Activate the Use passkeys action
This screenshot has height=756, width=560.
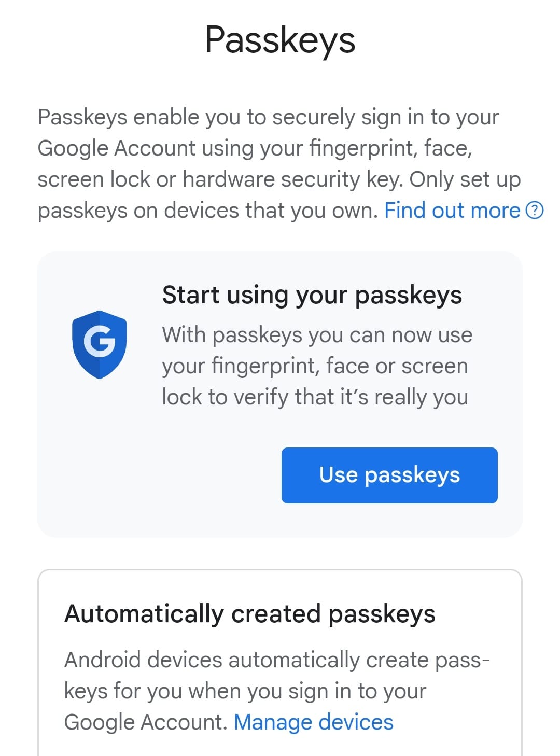[x=389, y=474]
